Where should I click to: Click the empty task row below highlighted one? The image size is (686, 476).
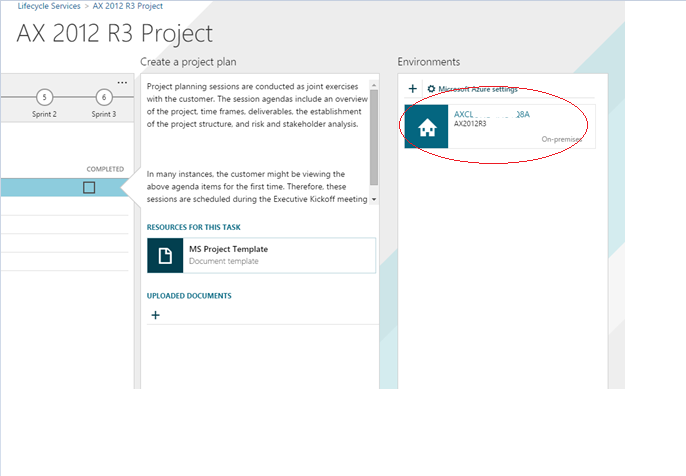pyautogui.click(x=60, y=206)
